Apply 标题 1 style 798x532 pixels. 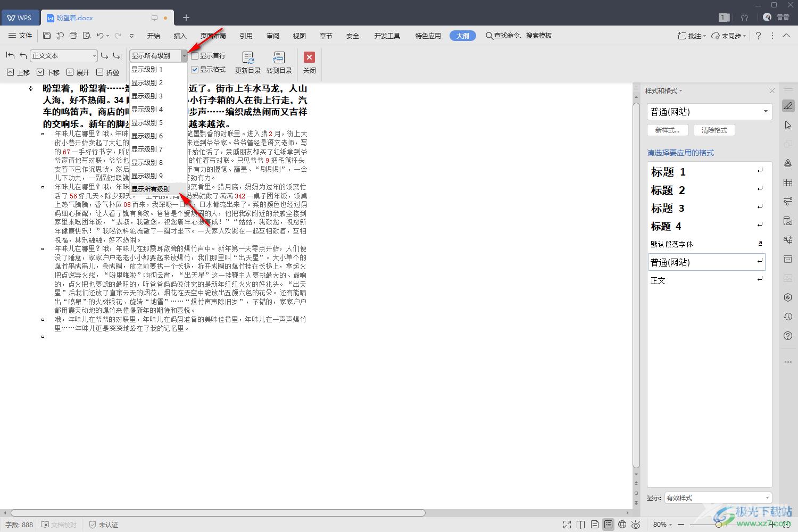pos(707,172)
